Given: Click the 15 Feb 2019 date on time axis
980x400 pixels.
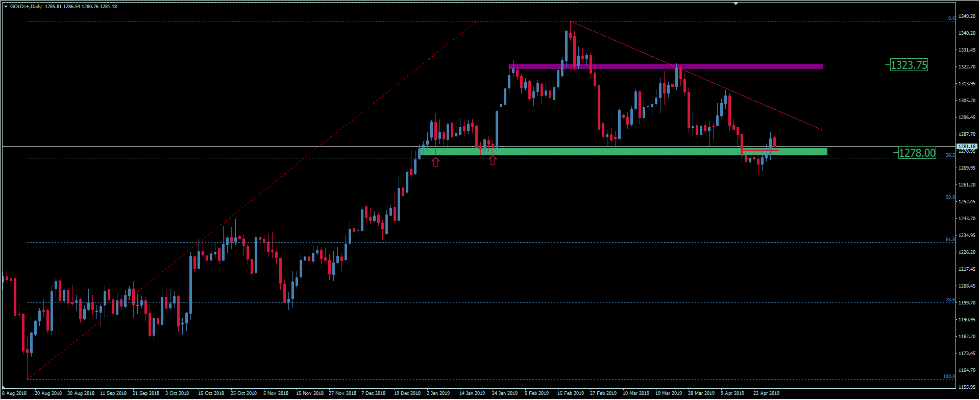Looking at the screenshot, I should point(571,393).
